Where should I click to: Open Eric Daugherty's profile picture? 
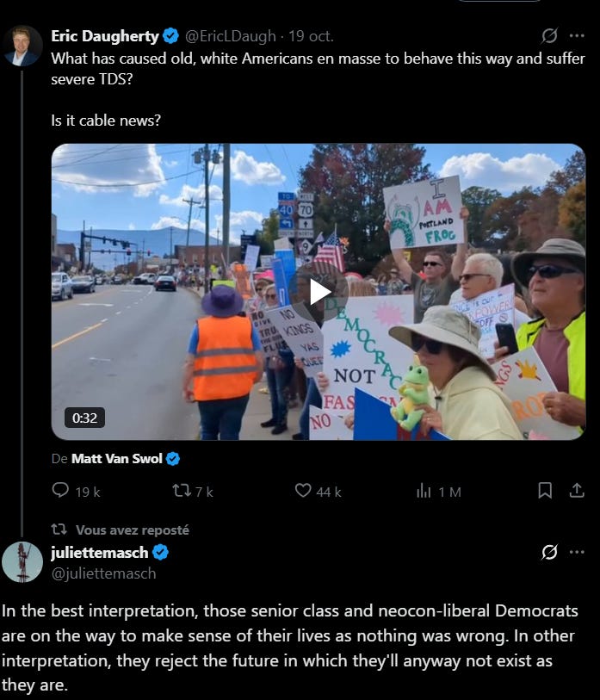pyautogui.click(x=22, y=46)
